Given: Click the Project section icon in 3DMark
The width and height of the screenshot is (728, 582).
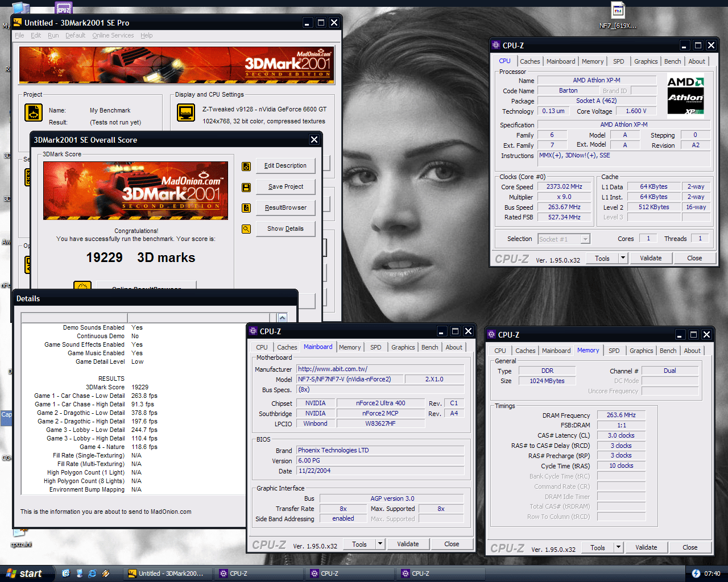Looking at the screenshot, I should pyautogui.click(x=34, y=113).
